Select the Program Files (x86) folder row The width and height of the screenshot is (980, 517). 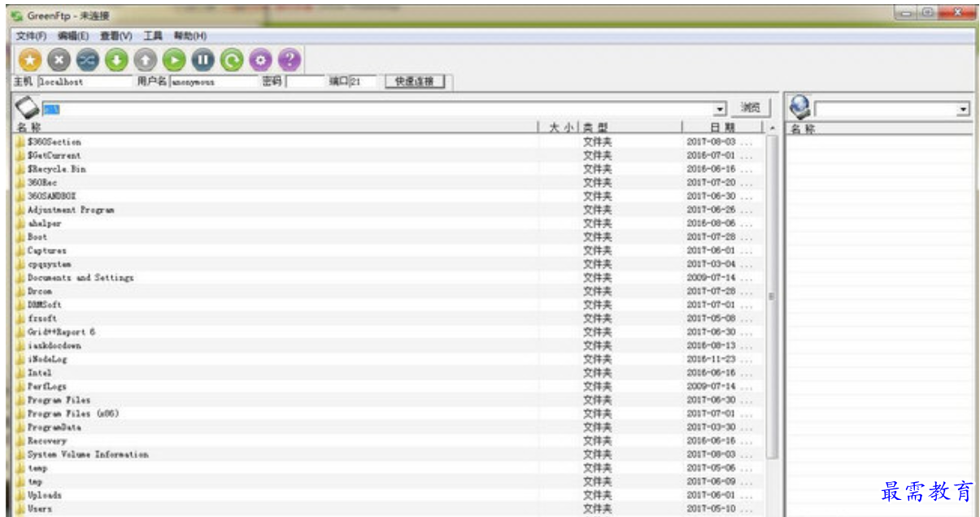click(x=389, y=414)
